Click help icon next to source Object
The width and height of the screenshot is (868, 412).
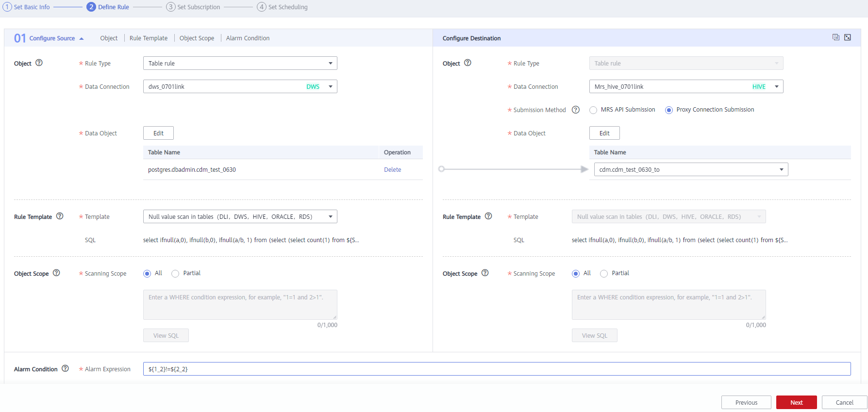coord(39,63)
